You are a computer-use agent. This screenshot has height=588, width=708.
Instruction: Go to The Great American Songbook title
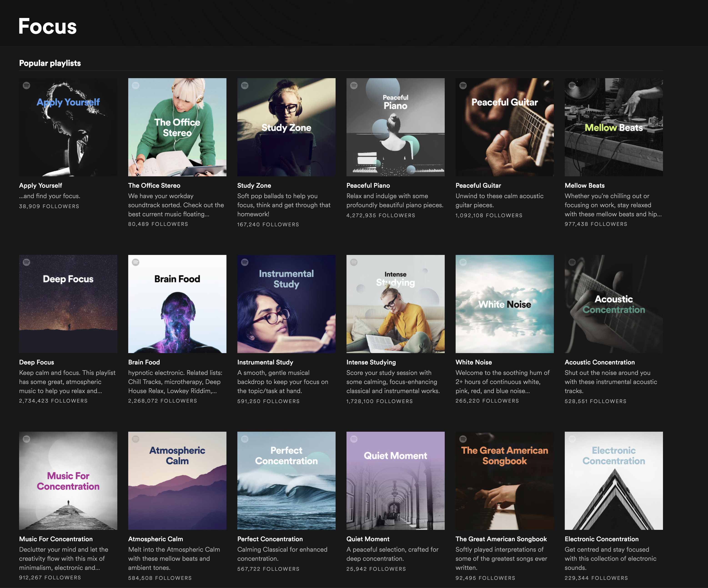pyautogui.click(x=501, y=539)
